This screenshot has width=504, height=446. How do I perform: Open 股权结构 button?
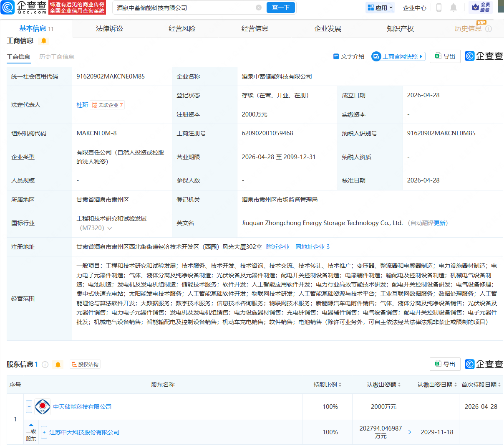point(85,365)
